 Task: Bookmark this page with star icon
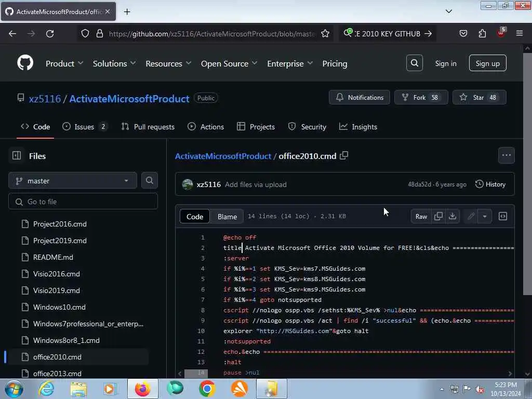(x=325, y=34)
